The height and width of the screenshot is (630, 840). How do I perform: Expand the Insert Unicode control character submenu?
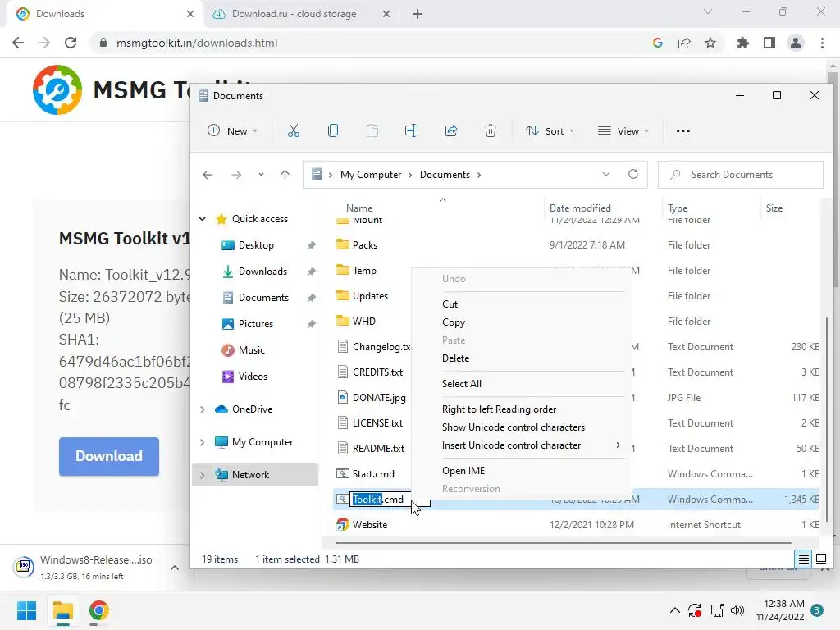(x=618, y=445)
